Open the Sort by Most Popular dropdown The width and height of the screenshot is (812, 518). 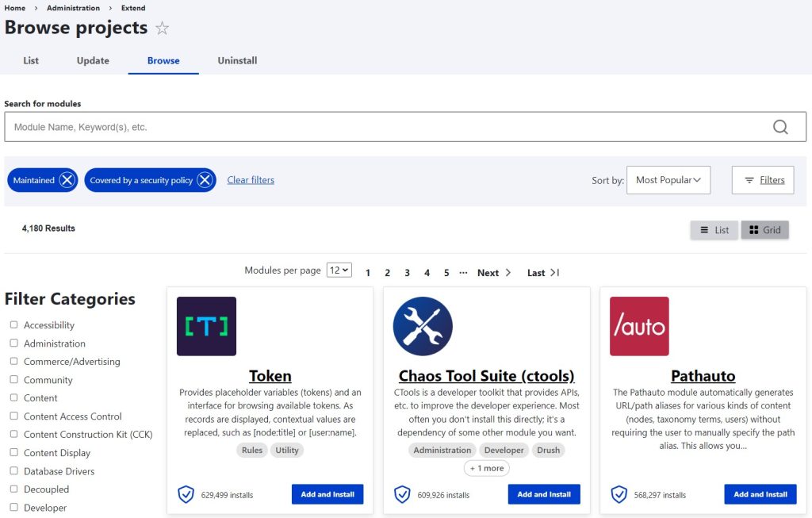click(668, 180)
